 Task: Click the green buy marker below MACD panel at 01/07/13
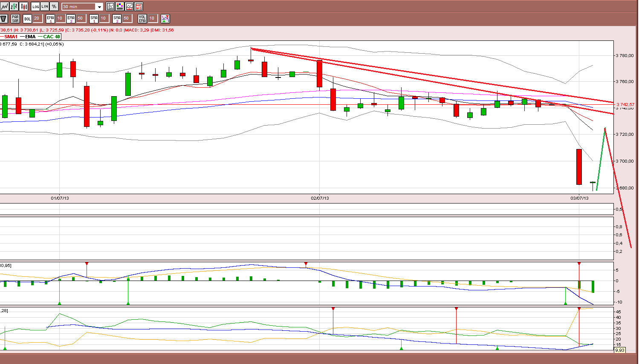coord(59,303)
